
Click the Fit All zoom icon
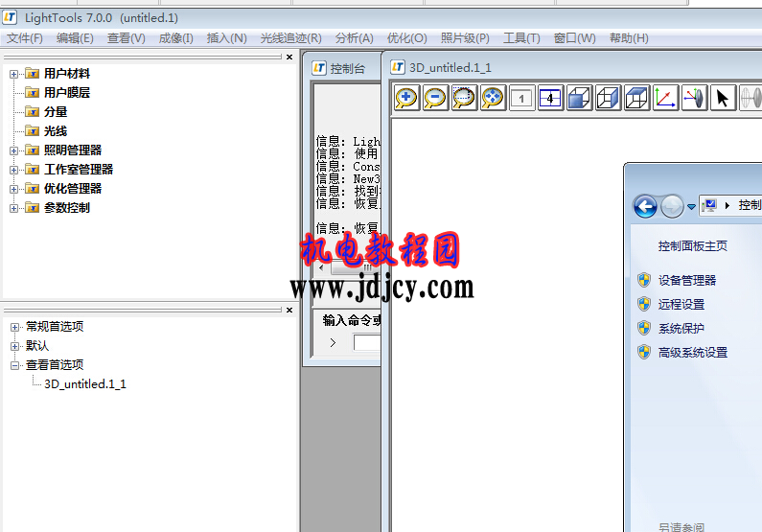493,98
